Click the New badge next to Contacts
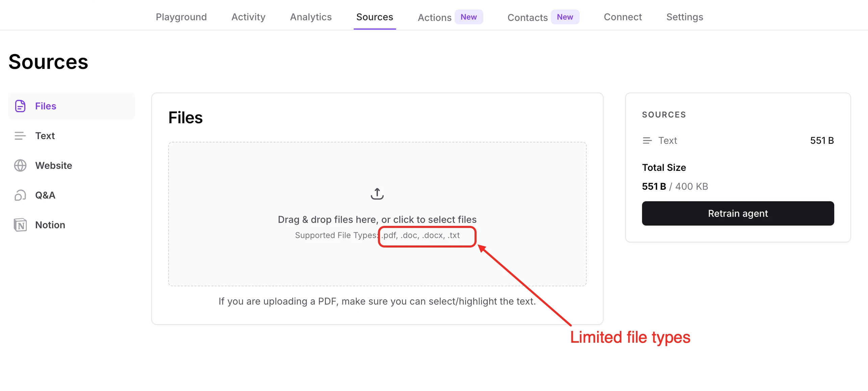868x391 pixels. pyautogui.click(x=565, y=17)
